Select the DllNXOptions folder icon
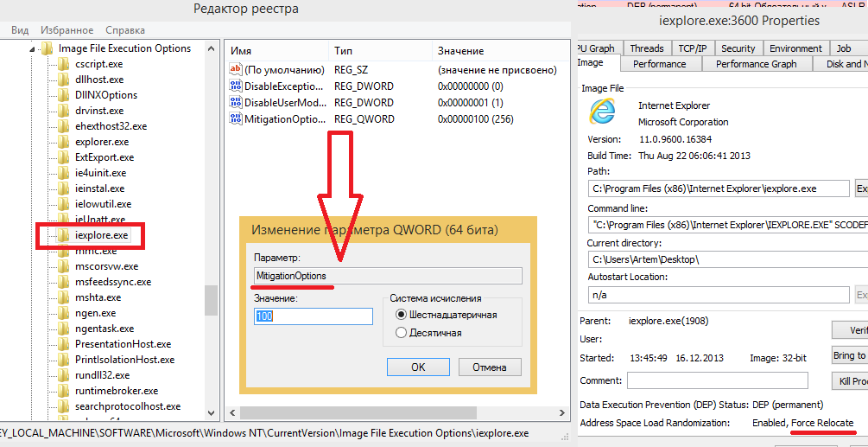The image size is (868, 447). click(64, 95)
